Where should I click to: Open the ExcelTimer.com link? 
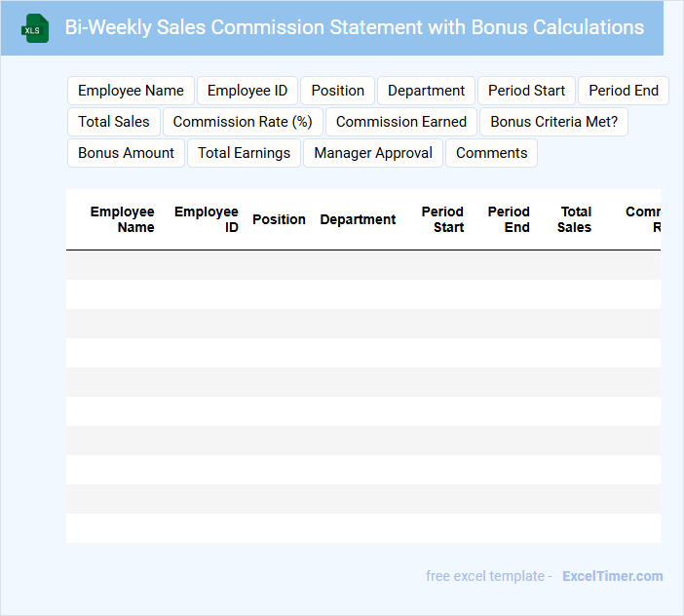[612, 576]
